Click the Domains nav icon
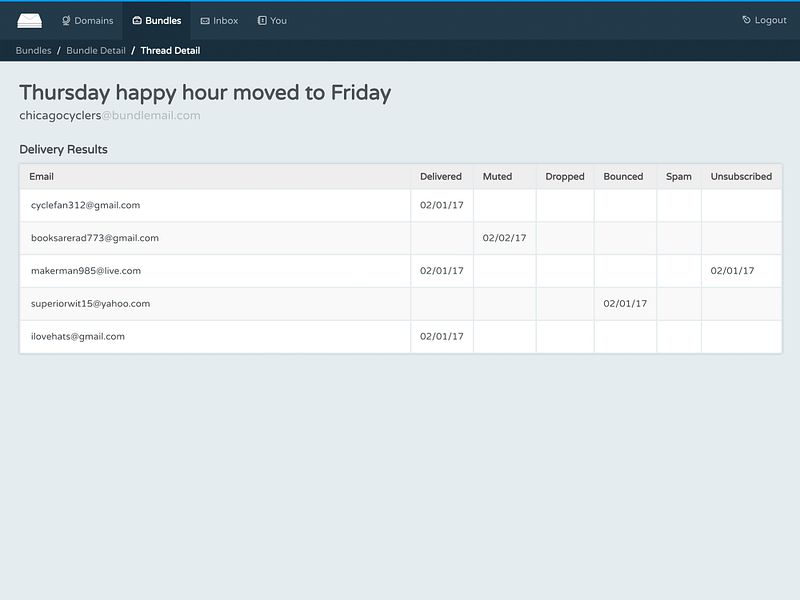 pos(66,20)
